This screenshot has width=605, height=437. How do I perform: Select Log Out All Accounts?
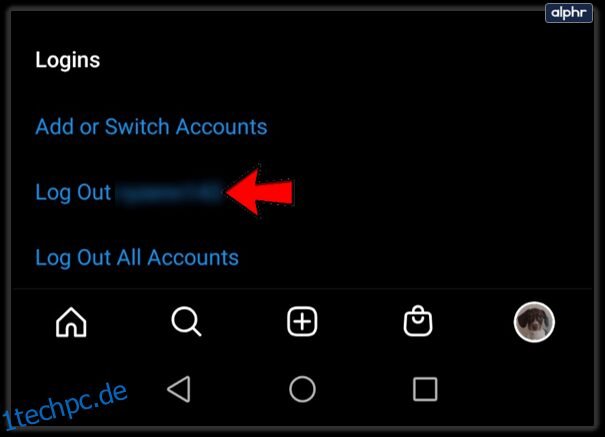point(137,257)
